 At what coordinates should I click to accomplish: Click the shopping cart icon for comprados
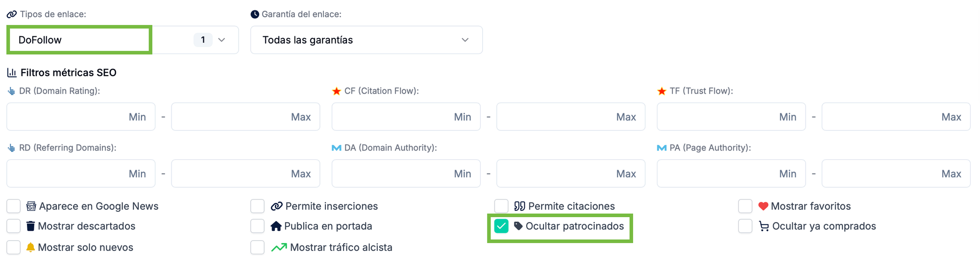click(764, 226)
